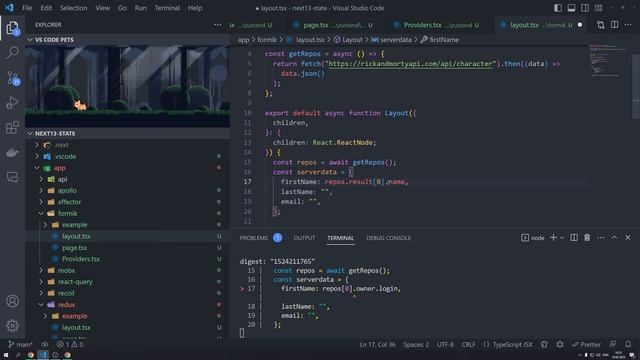
Task: Split the editor to the right
Action: (x=614, y=25)
